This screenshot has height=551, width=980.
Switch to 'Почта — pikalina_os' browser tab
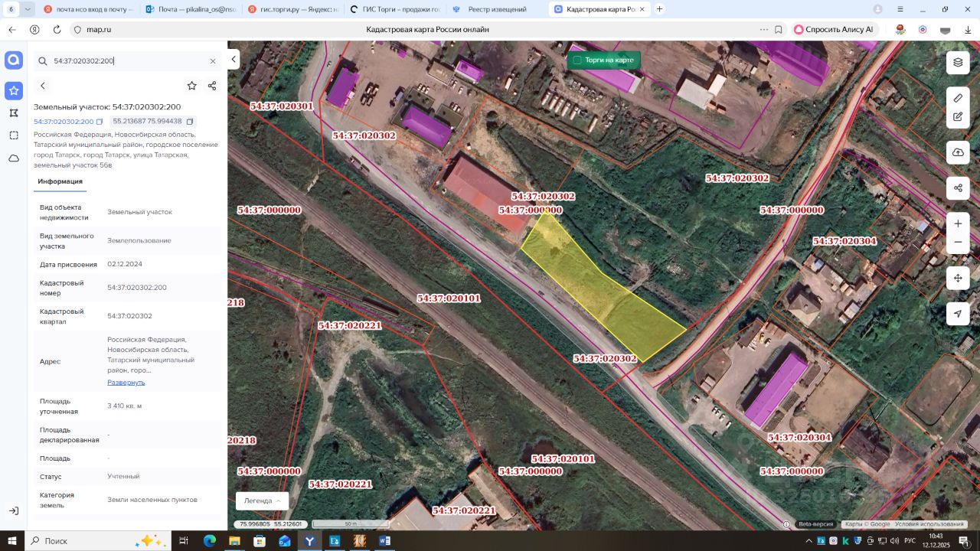[190, 9]
